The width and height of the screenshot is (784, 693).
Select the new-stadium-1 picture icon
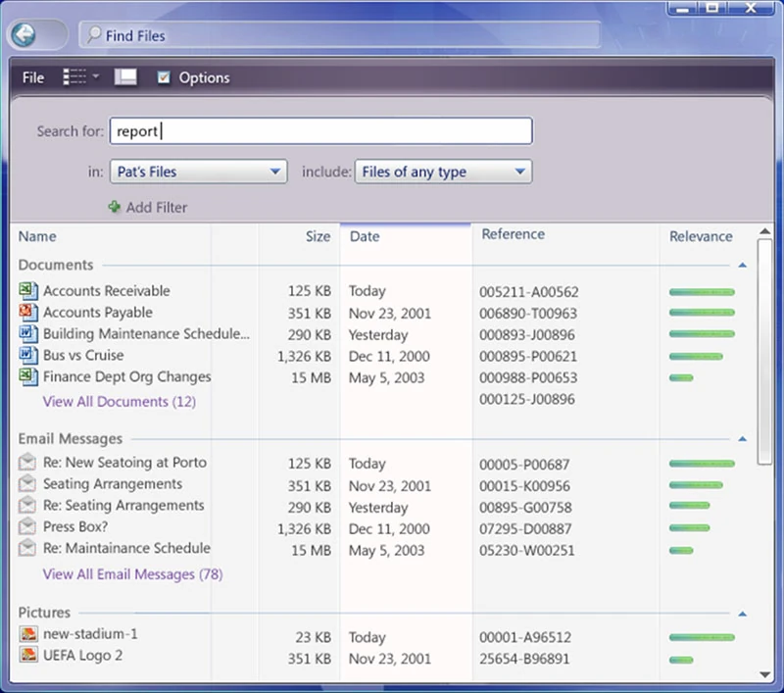28,633
